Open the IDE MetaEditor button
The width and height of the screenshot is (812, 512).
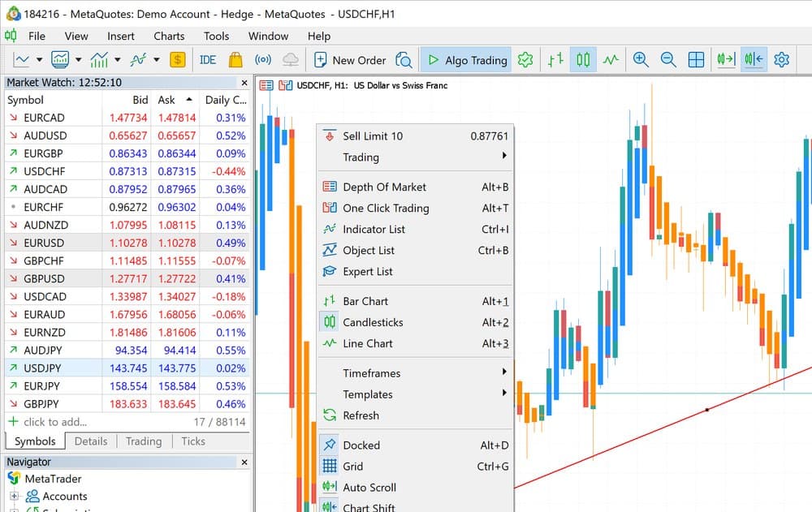208,60
